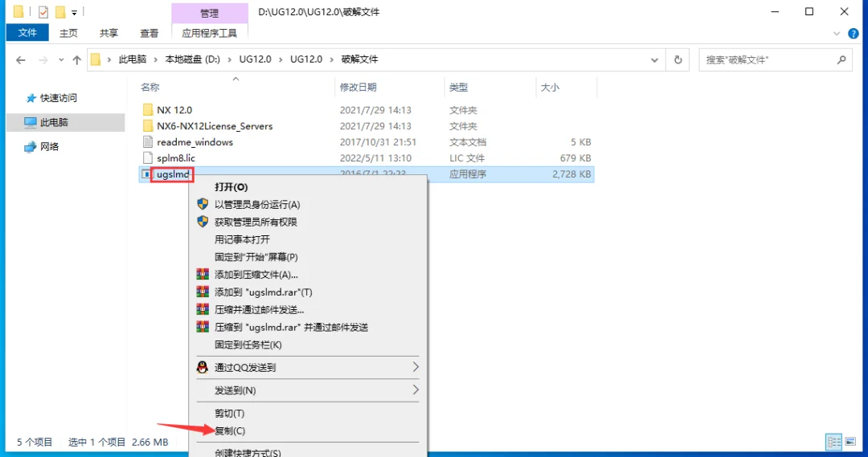The image size is (868, 457).
Task: Select the NX6-NX12License_Servers folder
Action: (x=215, y=126)
